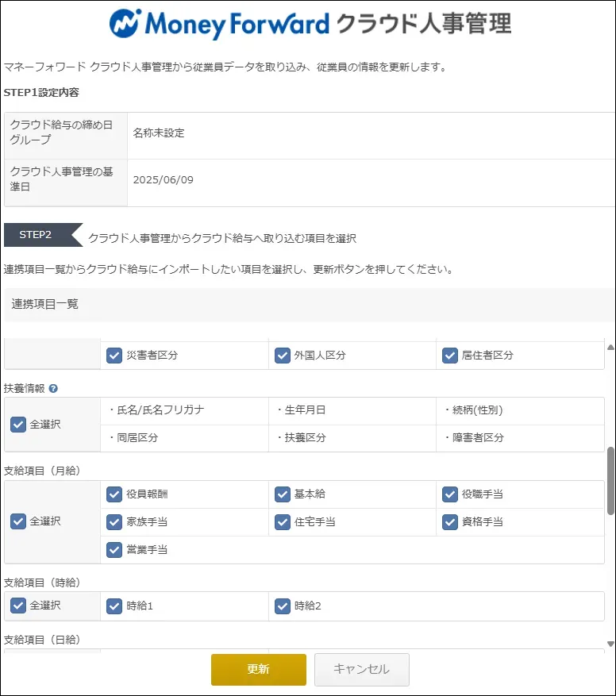Uncheck the 時給2 checkbox

point(283,606)
